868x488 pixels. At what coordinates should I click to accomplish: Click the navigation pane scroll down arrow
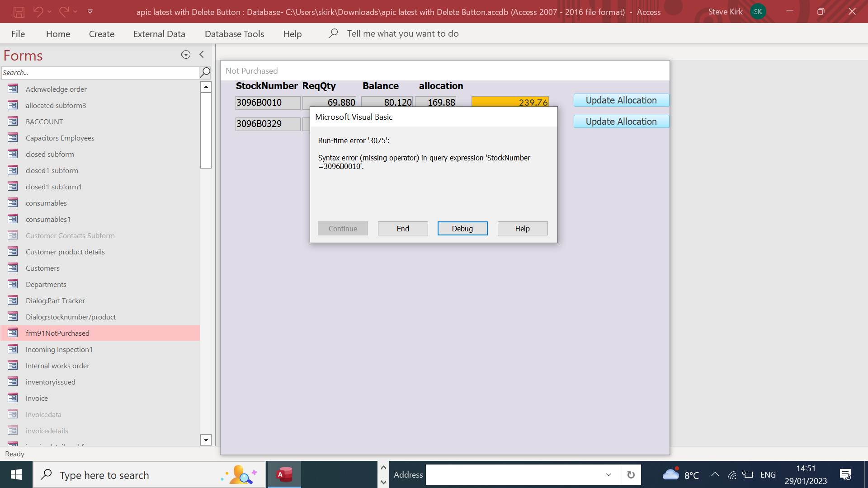pos(206,440)
